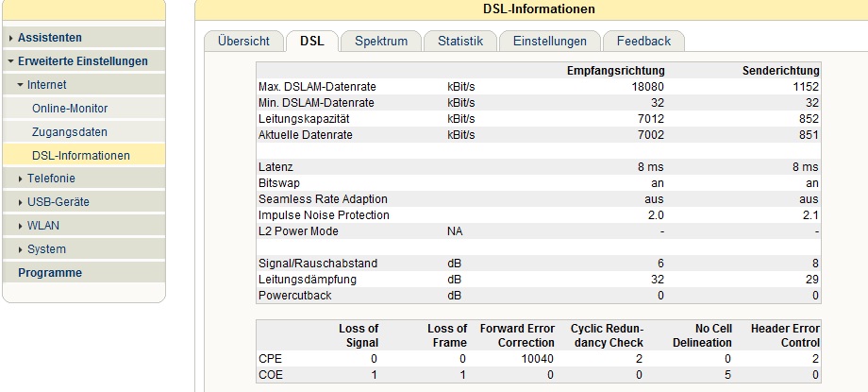
Task: Expand the Assistenten menu arrow
Action: 10,39
